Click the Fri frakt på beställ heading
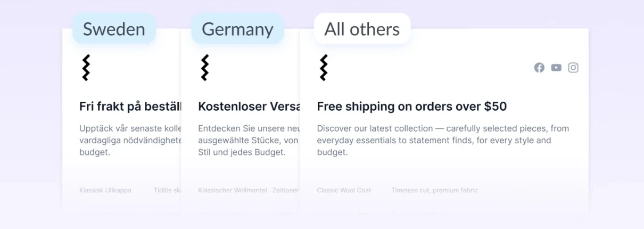Screen dimensions: 644x229 tap(130, 107)
